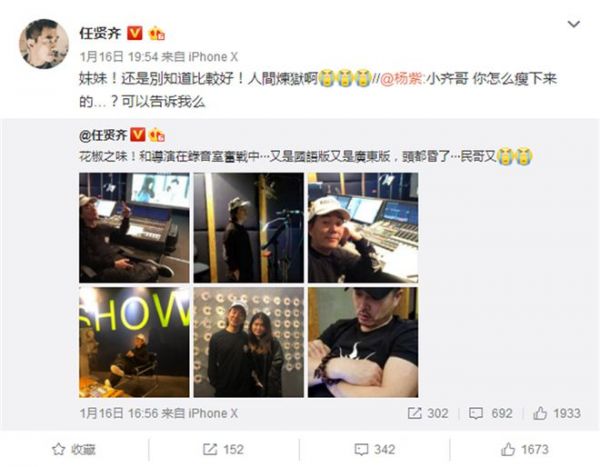Click the 任贤齐 profile avatar
Screen dimensions: 600x467
point(44,44)
